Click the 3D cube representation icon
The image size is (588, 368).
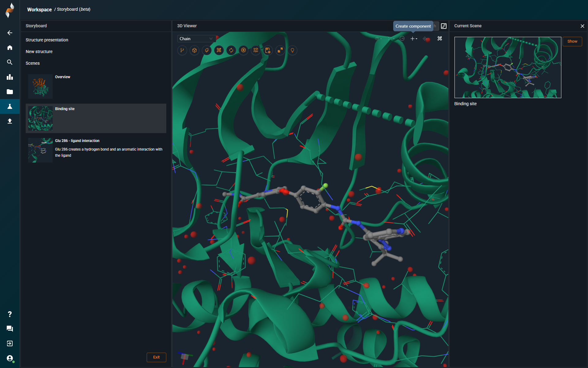point(194,50)
